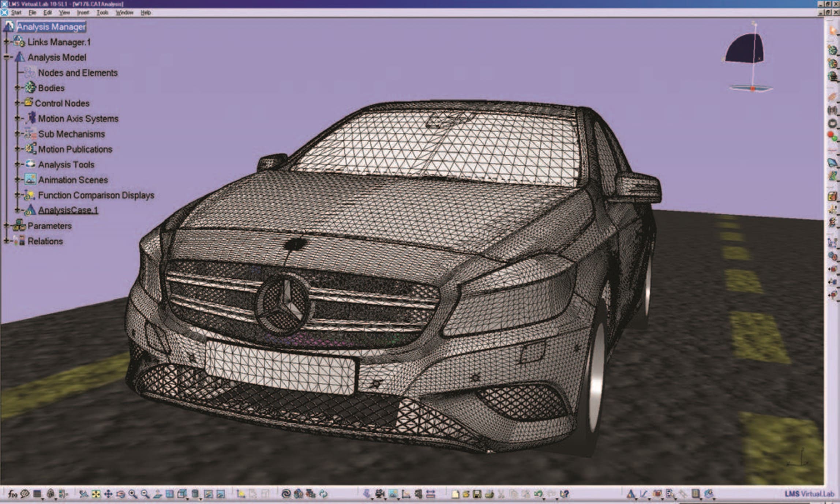Click the video camera capture icon
The image size is (840, 504).
pyautogui.click(x=379, y=494)
